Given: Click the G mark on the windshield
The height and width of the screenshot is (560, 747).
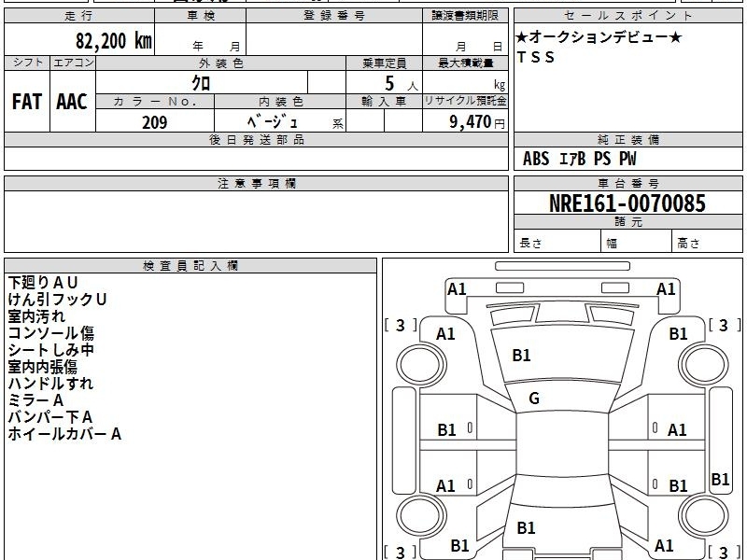Looking at the screenshot, I should 534,399.
